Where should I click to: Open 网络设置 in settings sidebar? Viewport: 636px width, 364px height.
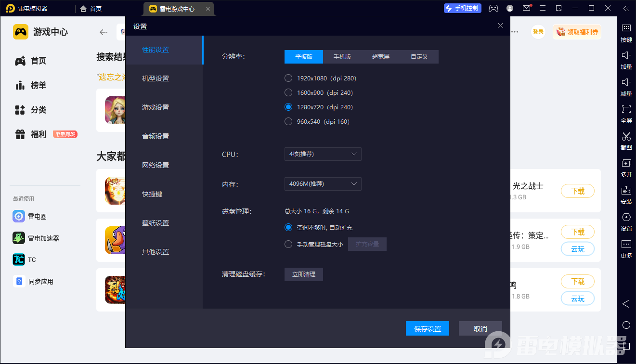click(156, 165)
